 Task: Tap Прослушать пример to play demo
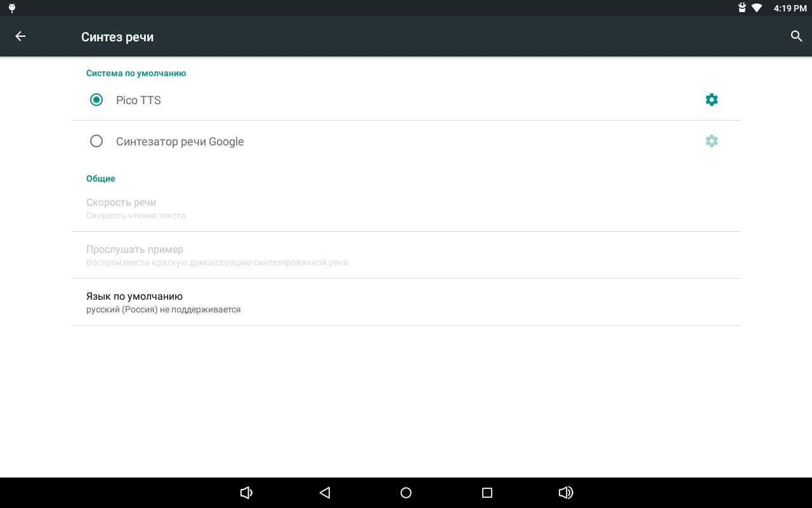[406, 255]
